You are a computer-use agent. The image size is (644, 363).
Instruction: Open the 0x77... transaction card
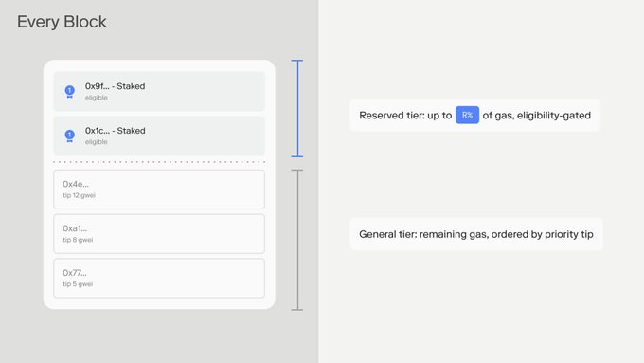(x=159, y=278)
